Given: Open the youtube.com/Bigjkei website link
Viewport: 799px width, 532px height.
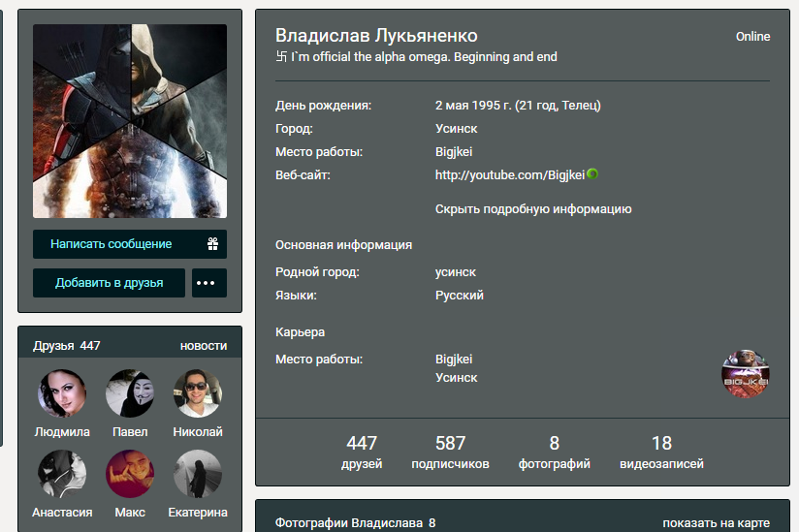Looking at the screenshot, I should click(x=510, y=175).
